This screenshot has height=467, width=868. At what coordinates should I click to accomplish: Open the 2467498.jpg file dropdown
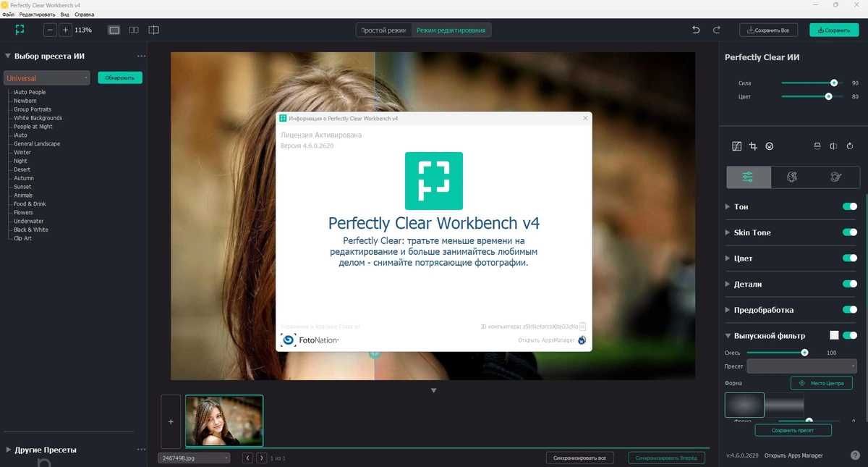click(194, 458)
